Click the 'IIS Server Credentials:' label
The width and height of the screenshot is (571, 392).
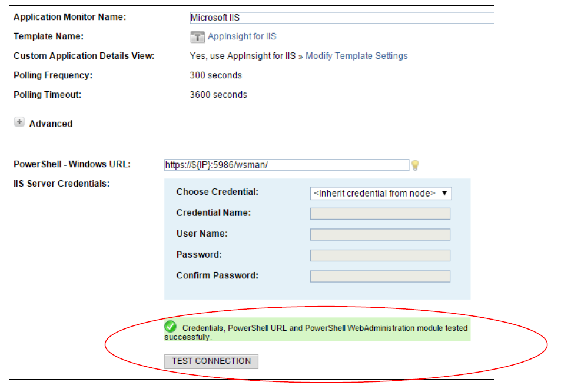pyautogui.click(x=62, y=184)
